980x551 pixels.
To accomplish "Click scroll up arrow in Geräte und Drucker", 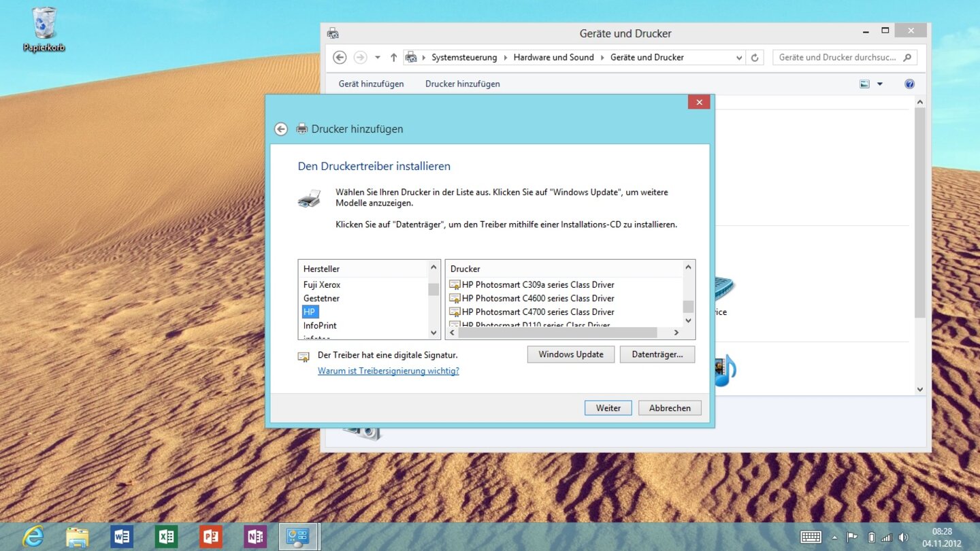I will [920, 102].
